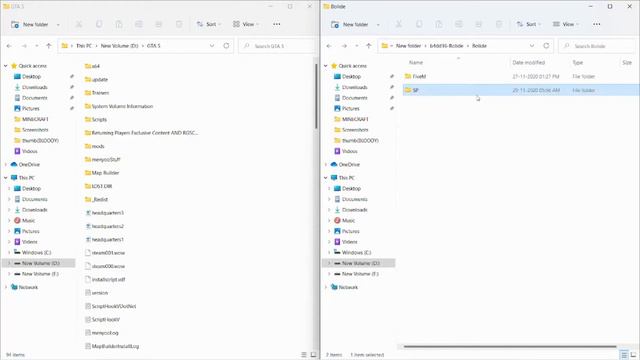The image size is (640, 360).
Task: Select update folder in GTA 5 window
Action: click(96, 80)
